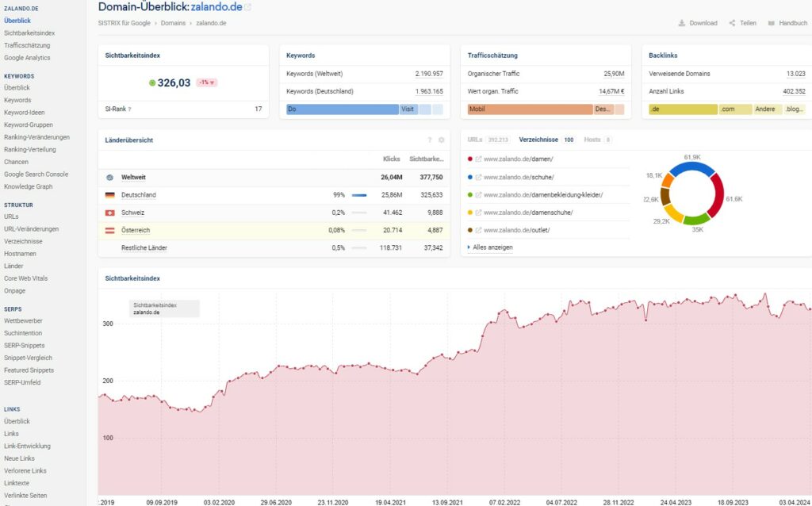Screen dimensions: 812x506
Task: Click the www.zalando.de/outlet/ directory link
Action: click(516, 230)
